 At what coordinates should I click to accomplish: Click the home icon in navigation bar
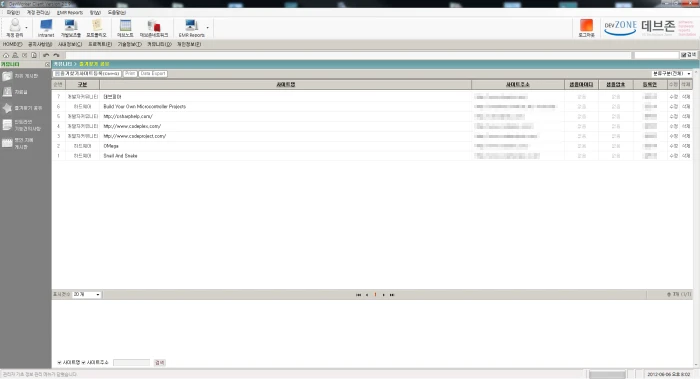coord(6,55)
